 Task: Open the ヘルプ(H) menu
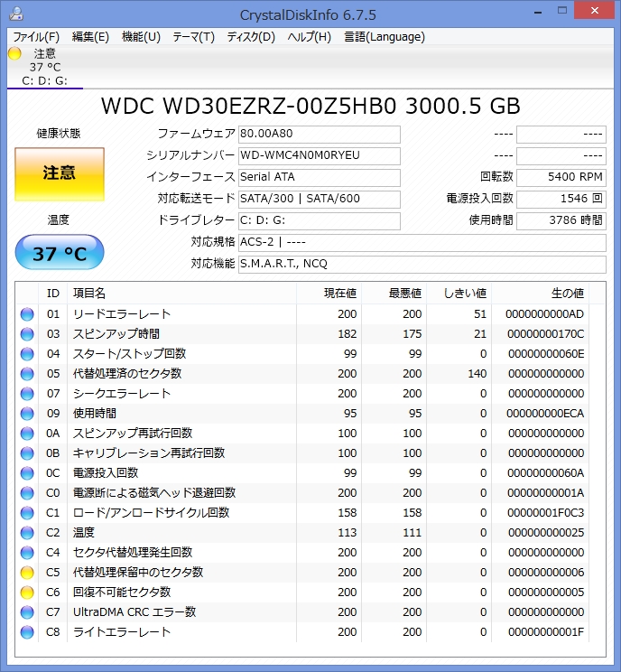310,37
